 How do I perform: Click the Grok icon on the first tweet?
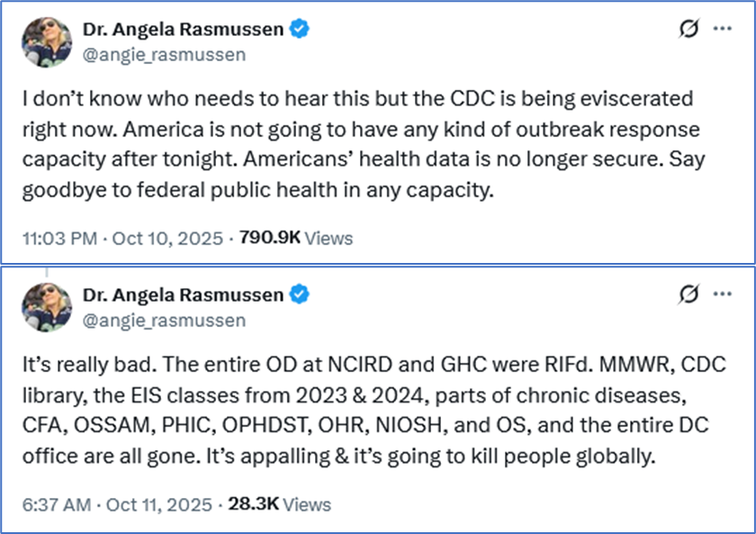point(688,29)
